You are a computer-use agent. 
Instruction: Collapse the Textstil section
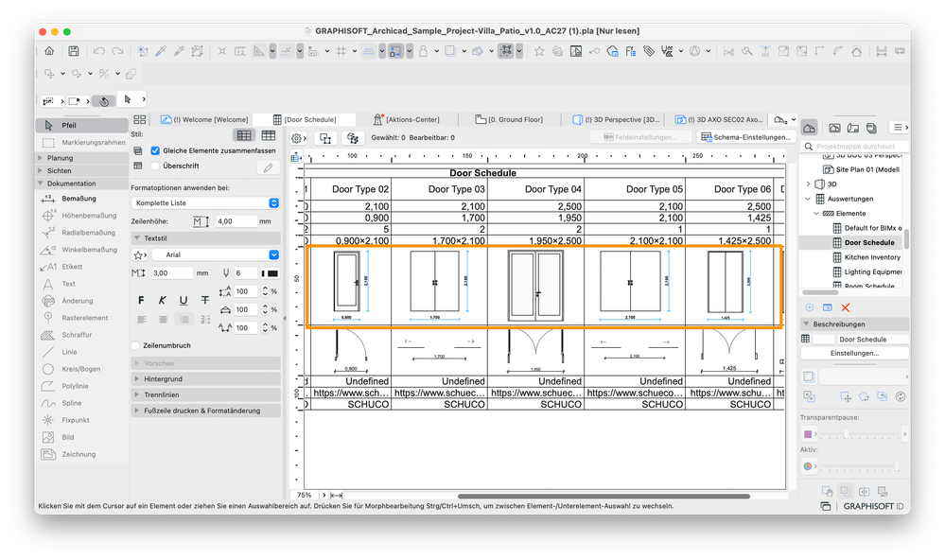tap(205, 238)
